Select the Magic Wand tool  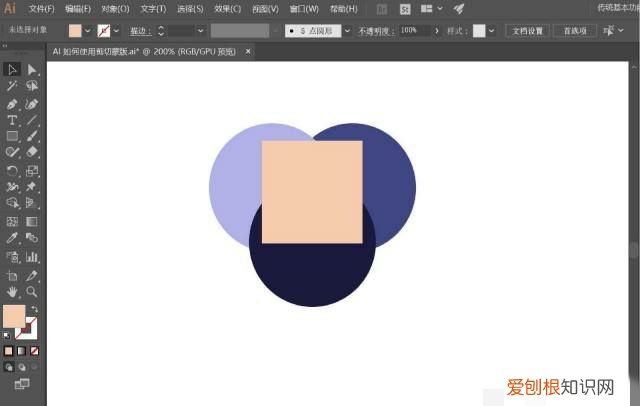tap(12, 86)
